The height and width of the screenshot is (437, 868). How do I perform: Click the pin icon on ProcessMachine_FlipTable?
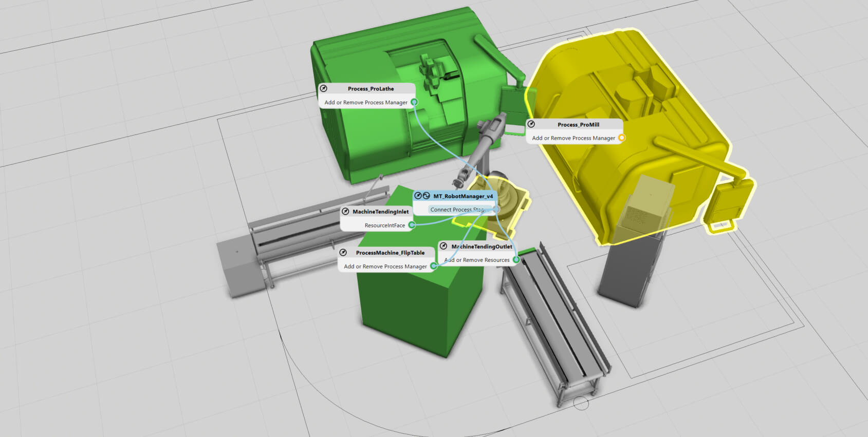point(344,253)
